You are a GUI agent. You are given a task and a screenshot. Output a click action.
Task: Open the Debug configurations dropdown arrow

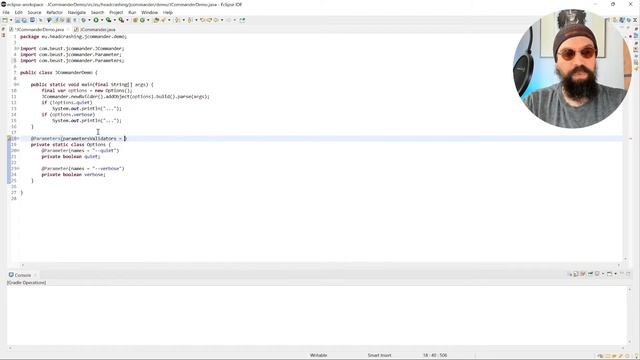pyautogui.click(x=89, y=20)
